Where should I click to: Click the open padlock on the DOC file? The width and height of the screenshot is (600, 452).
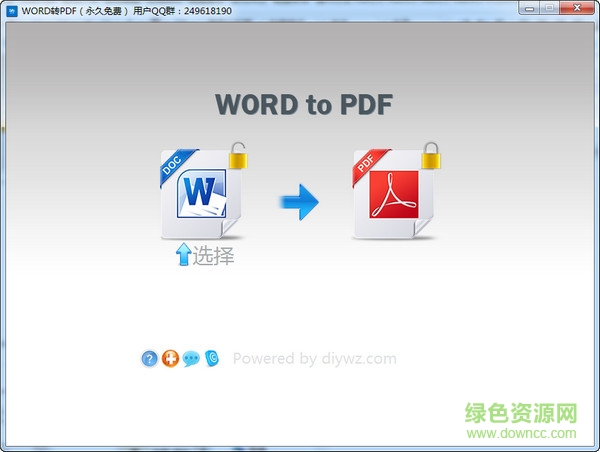238,155
